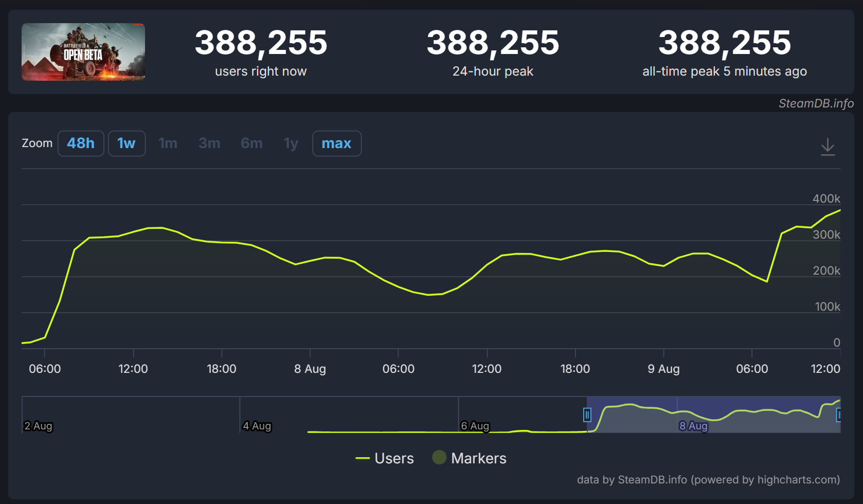This screenshot has width=863, height=504.
Task: Select the 48h zoom range
Action: [81, 143]
